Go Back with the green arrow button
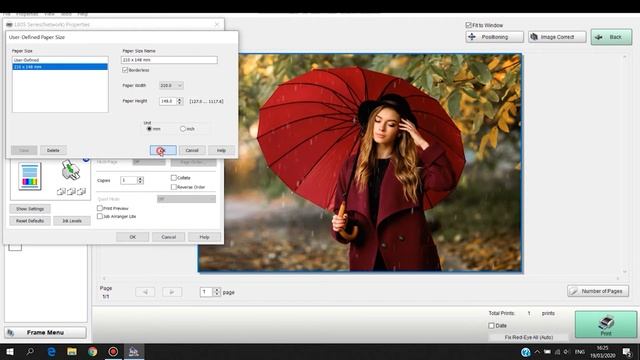 click(x=611, y=37)
